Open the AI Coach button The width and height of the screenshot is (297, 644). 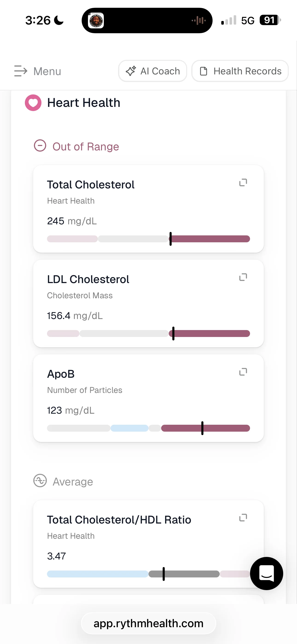152,71
